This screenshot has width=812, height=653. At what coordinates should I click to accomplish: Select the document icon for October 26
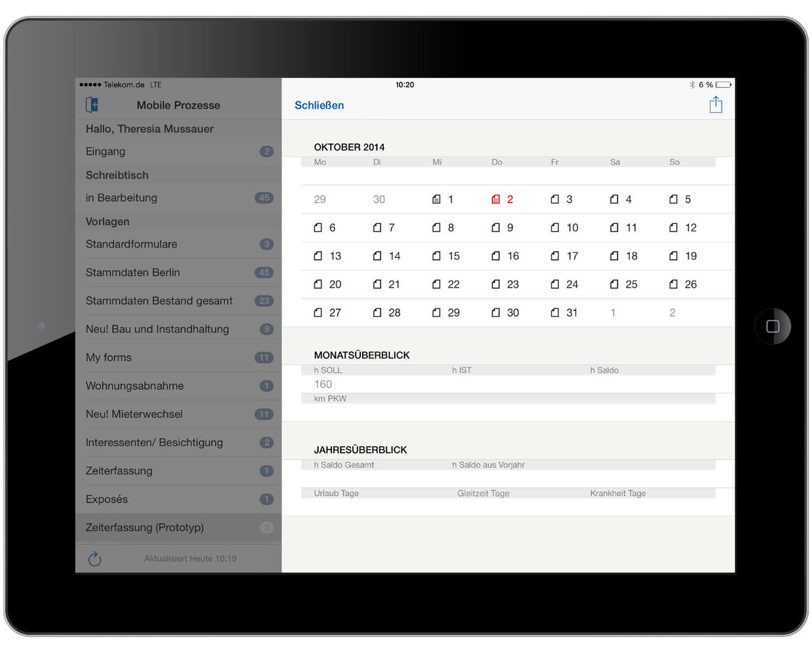point(673,284)
